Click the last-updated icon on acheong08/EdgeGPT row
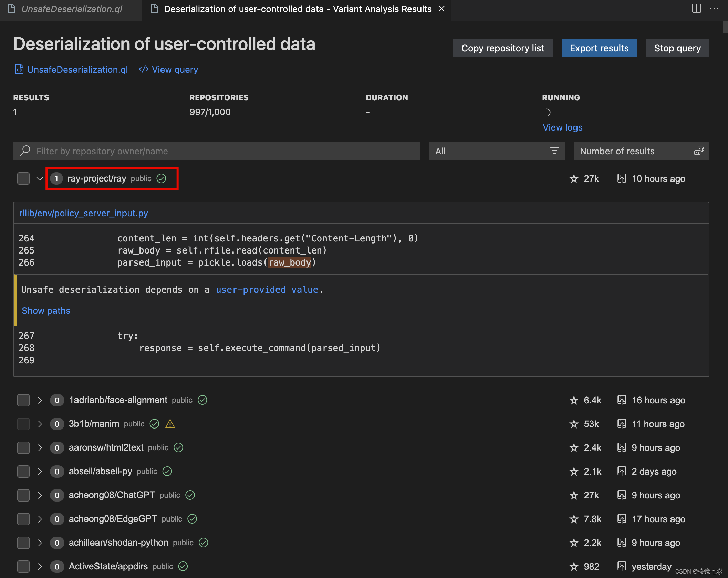The height and width of the screenshot is (578, 728). pyautogui.click(x=622, y=519)
